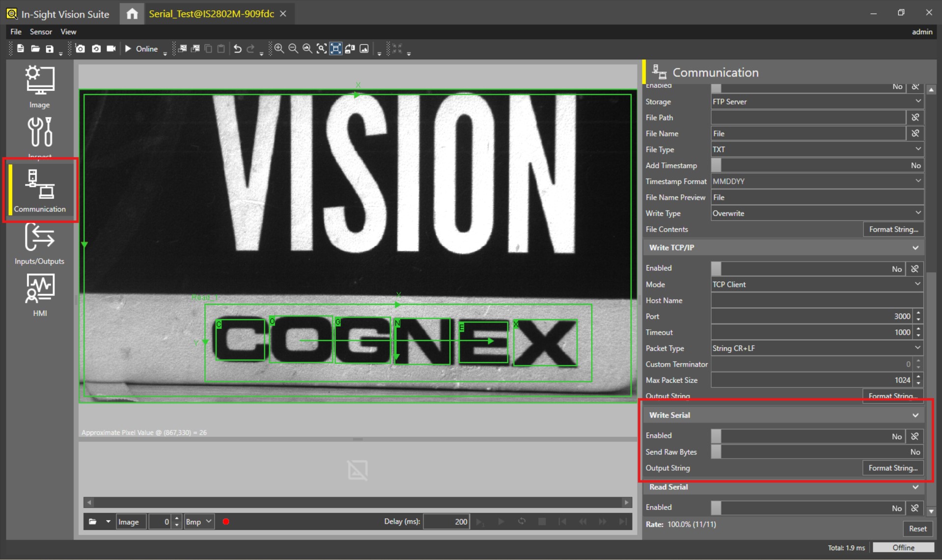Open the Sensor menu
Image resolution: width=942 pixels, height=560 pixels.
pos(41,31)
